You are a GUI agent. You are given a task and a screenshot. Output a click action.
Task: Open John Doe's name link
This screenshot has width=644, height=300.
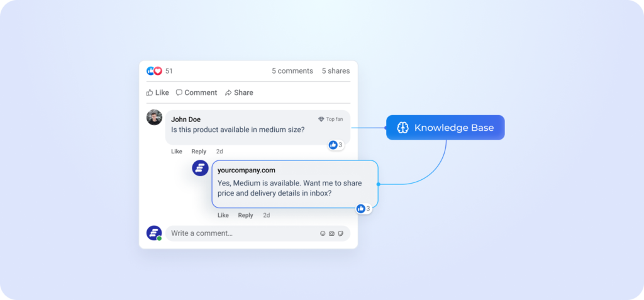point(186,119)
